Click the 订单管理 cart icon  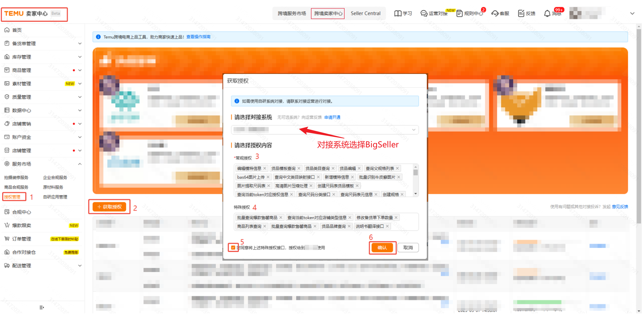click(x=7, y=239)
